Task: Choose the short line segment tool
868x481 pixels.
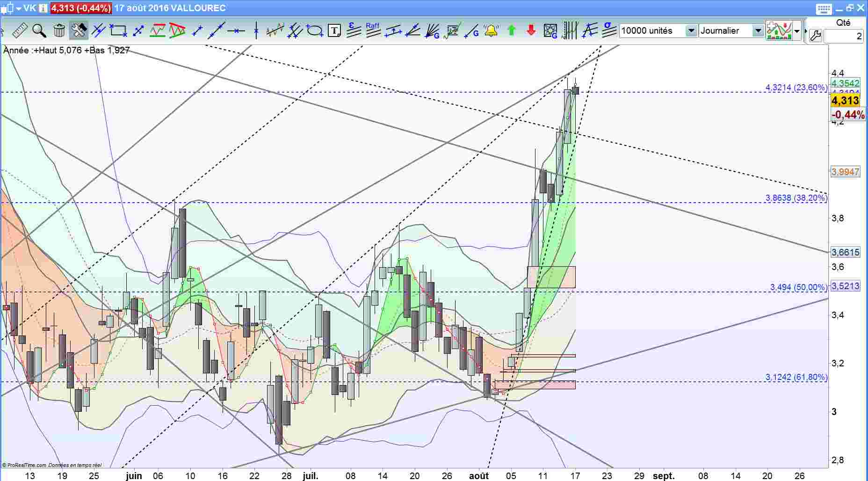Action: pos(197,31)
